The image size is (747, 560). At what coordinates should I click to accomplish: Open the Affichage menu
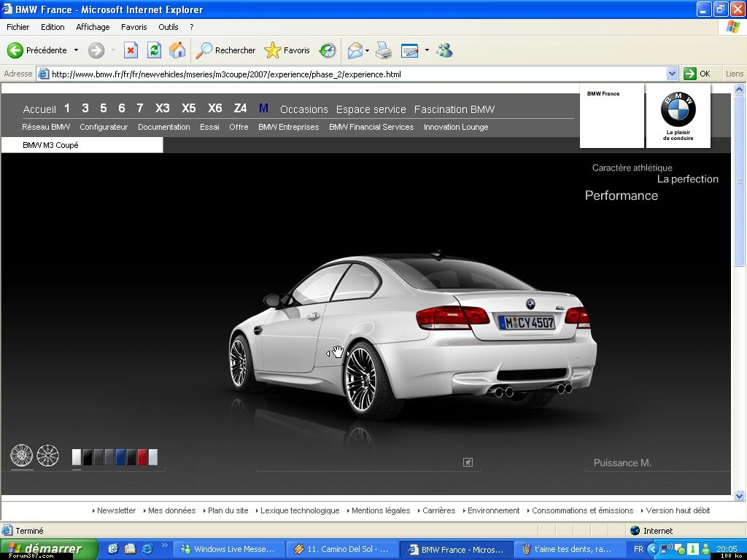pyautogui.click(x=93, y=27)
